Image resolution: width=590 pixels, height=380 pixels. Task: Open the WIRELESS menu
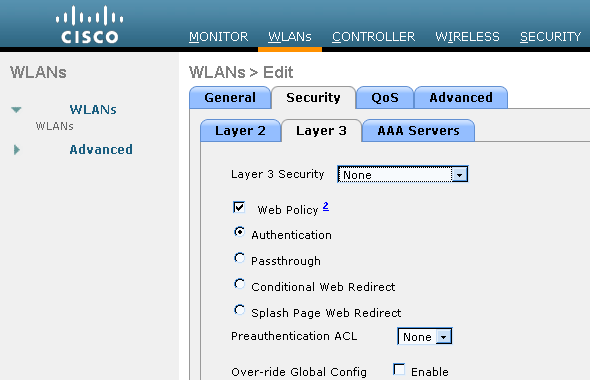(467, 37)
